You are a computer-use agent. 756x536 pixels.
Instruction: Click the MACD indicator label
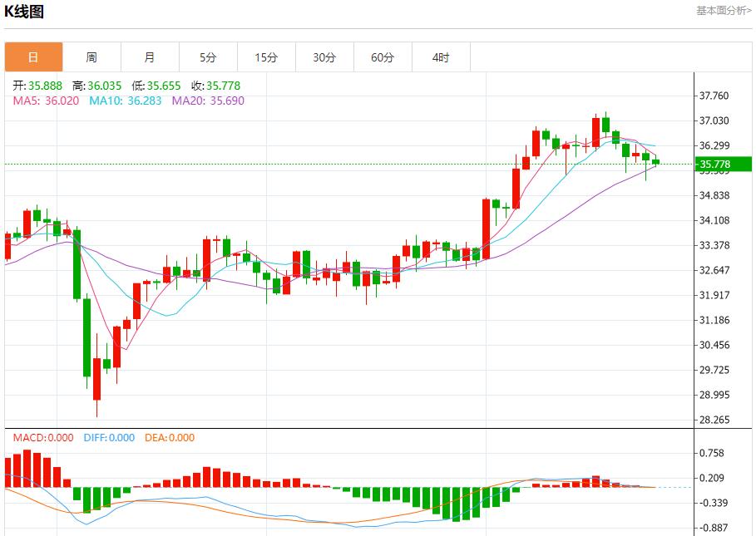pos(42,437)
